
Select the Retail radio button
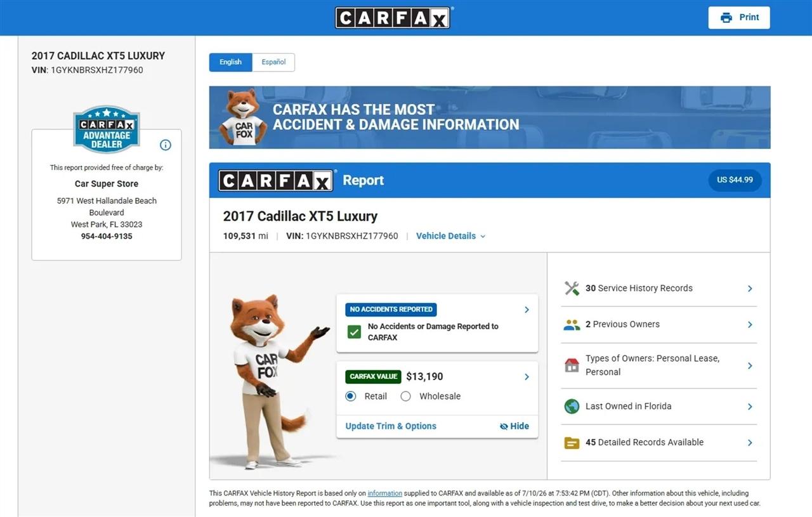[351, 396]
